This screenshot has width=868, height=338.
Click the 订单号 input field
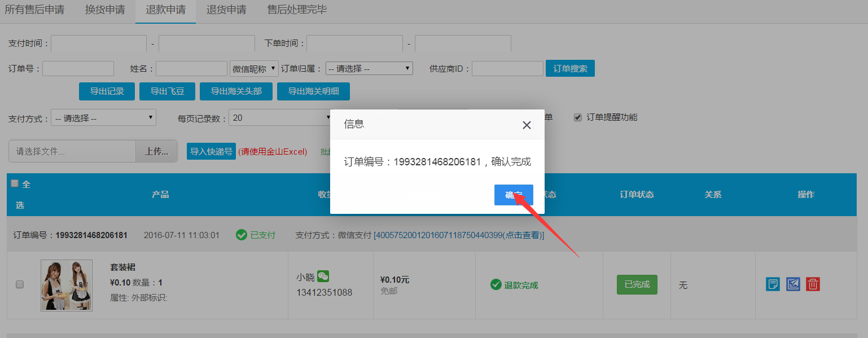(x=78, y=69)
